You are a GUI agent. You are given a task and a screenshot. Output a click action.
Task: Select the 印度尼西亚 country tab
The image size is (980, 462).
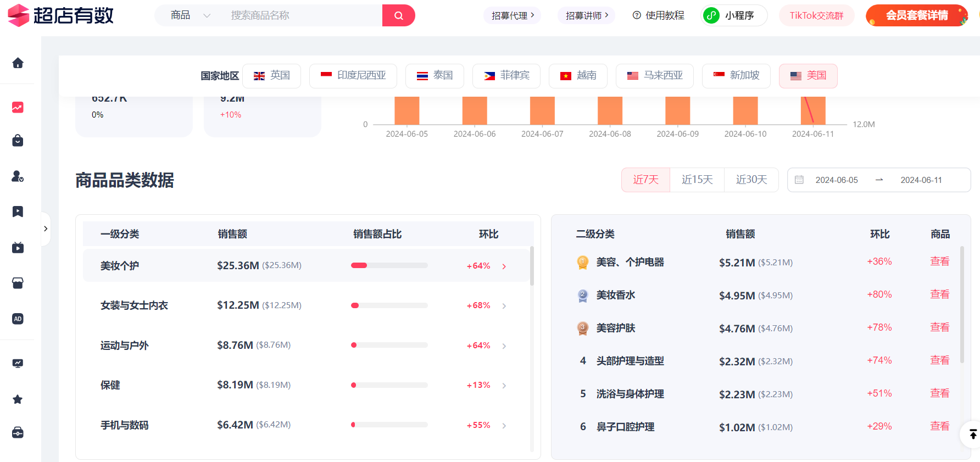click(x=353, y=76)
